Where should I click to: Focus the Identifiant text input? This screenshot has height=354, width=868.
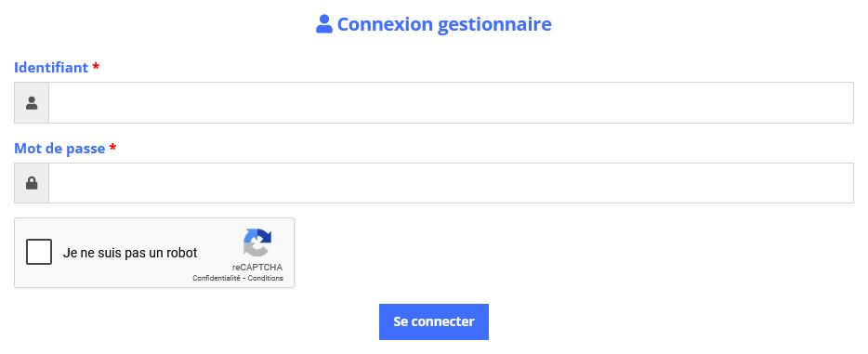pos(451,103)
